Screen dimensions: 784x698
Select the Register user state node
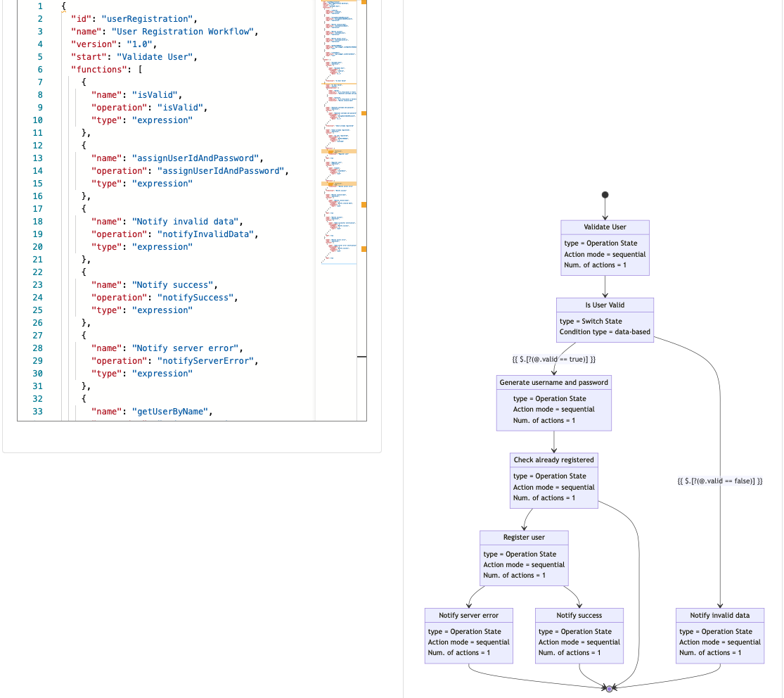[x=524, y=559]
